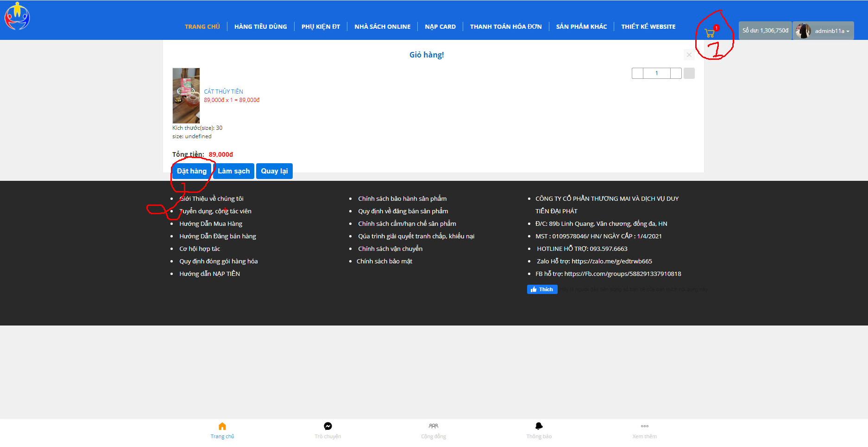Click Làm sạch to clear cart
The image size is (868, 447).
(x=233, y=171)
